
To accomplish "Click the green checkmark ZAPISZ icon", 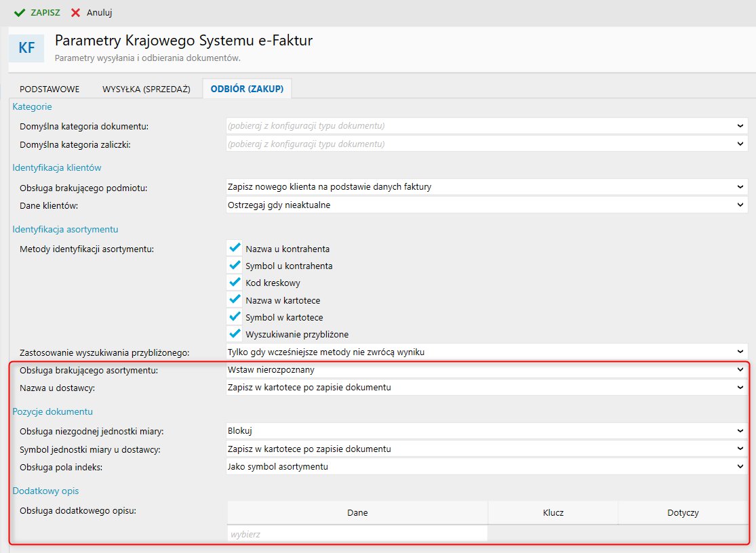I will pyautogui.click(x=20, y=13).
